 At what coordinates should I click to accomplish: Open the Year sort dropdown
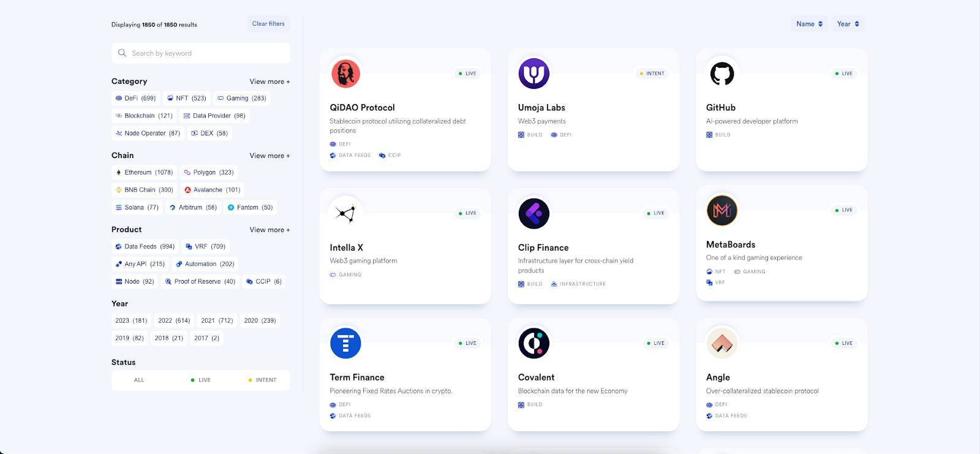848,24
